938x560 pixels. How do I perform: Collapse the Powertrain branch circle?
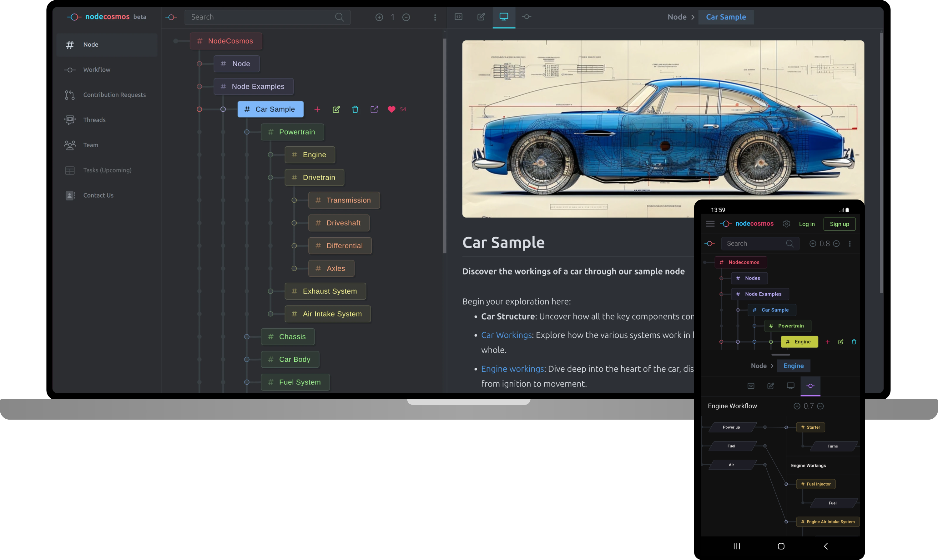click(x=247, y=132)
